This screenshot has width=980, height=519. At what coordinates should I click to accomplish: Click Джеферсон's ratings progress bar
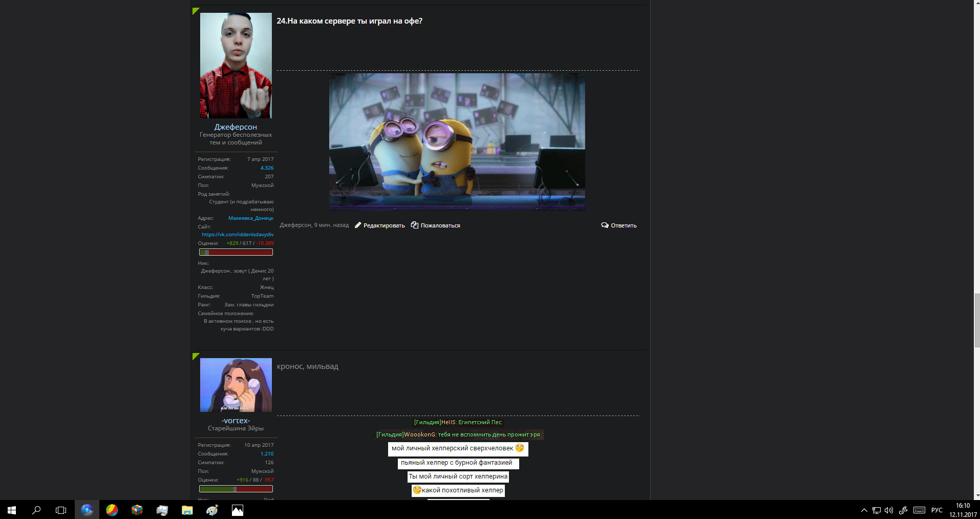click(236, 252)
